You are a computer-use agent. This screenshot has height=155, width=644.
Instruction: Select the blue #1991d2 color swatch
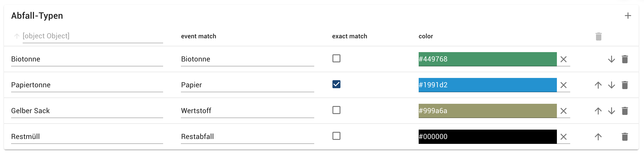[488, 85]
